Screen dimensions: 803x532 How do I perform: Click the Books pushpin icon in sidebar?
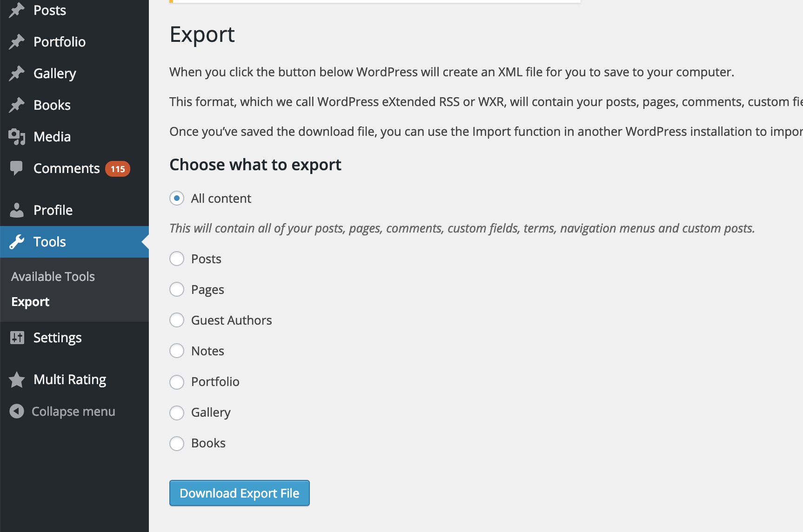pyautogui.click(x=17, y=105)
